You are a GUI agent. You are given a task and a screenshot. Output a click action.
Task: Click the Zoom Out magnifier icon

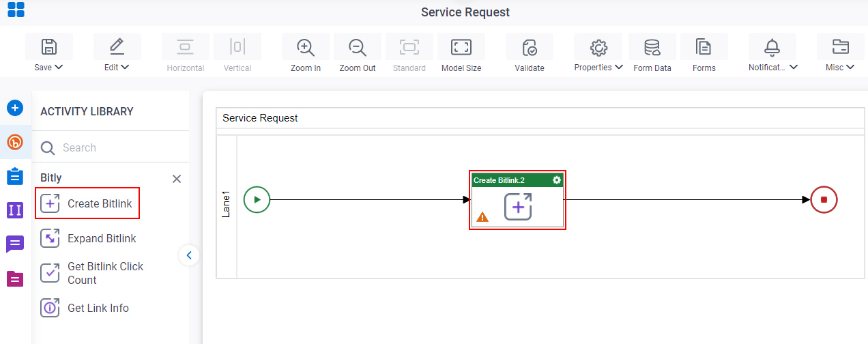pyautogui.click(x=358, y=46)
